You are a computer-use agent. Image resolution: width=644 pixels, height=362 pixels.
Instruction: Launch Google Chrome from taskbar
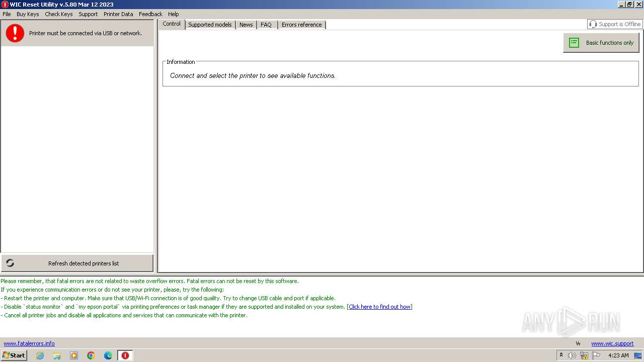[91, 355]
